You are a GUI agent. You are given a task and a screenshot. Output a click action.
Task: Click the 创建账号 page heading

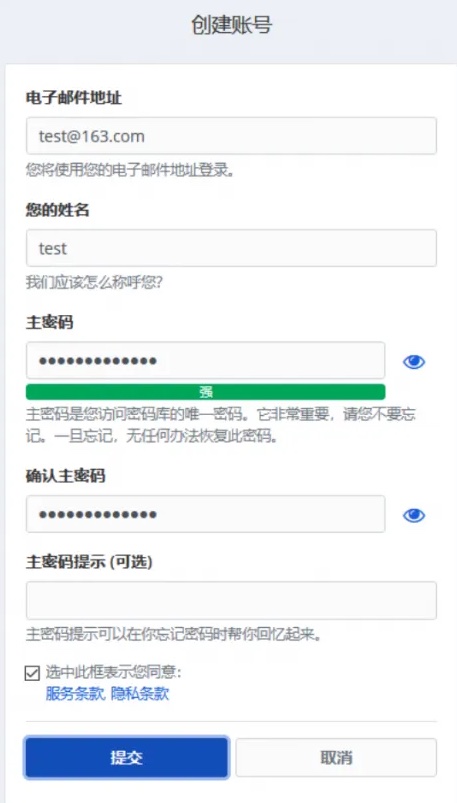(232, 25)
